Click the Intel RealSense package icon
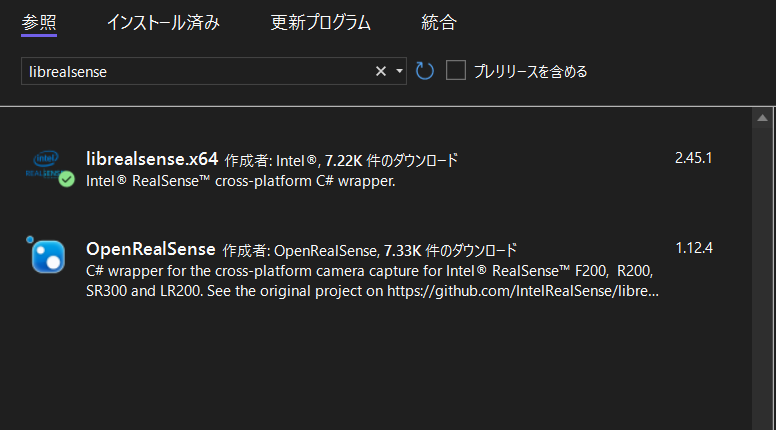776x430 pixels. [46, 166]
